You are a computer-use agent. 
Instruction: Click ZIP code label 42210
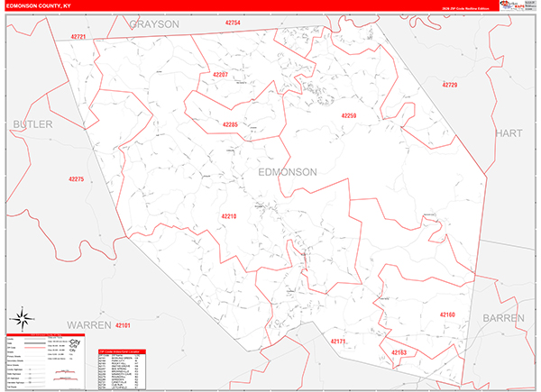tap(229, 216)
